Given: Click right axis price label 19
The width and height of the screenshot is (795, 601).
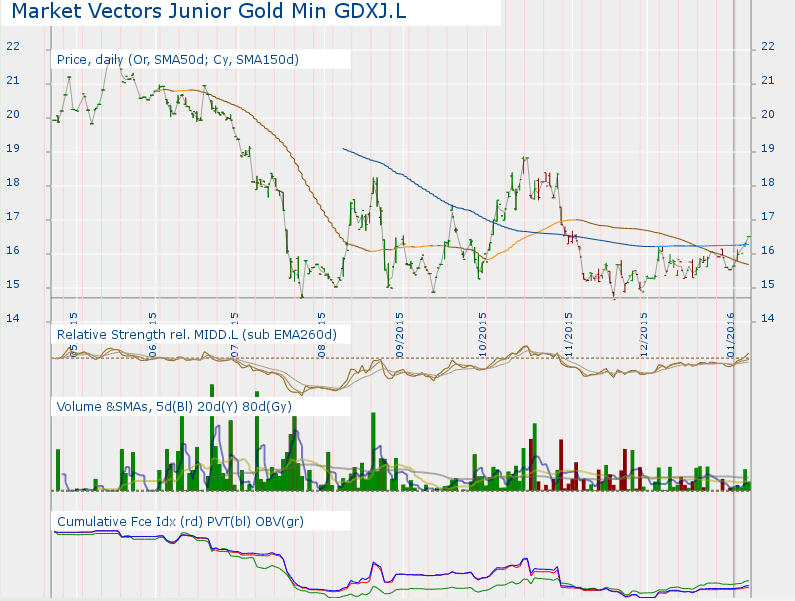Looking at the screenshot, I should [768, 148].
